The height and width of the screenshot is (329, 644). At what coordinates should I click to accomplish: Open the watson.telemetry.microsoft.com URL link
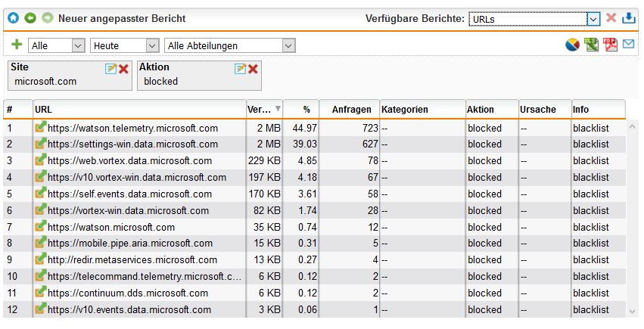[x=132, y=129]
